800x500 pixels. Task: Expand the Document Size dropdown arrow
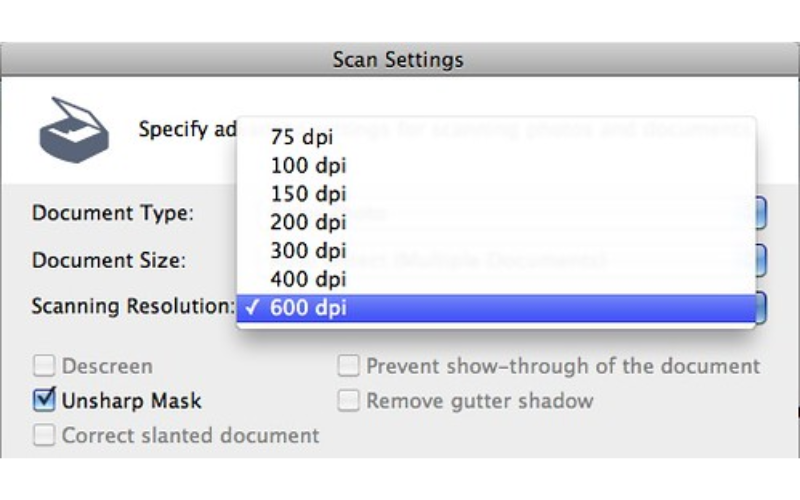pyautogui.click(x=760, y=260)
